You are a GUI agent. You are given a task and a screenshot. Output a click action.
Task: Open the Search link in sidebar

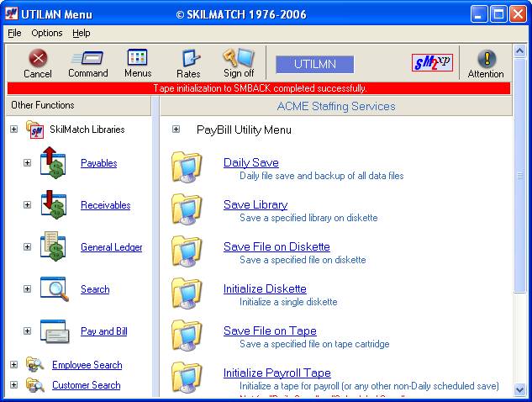(x=95, y=289)
